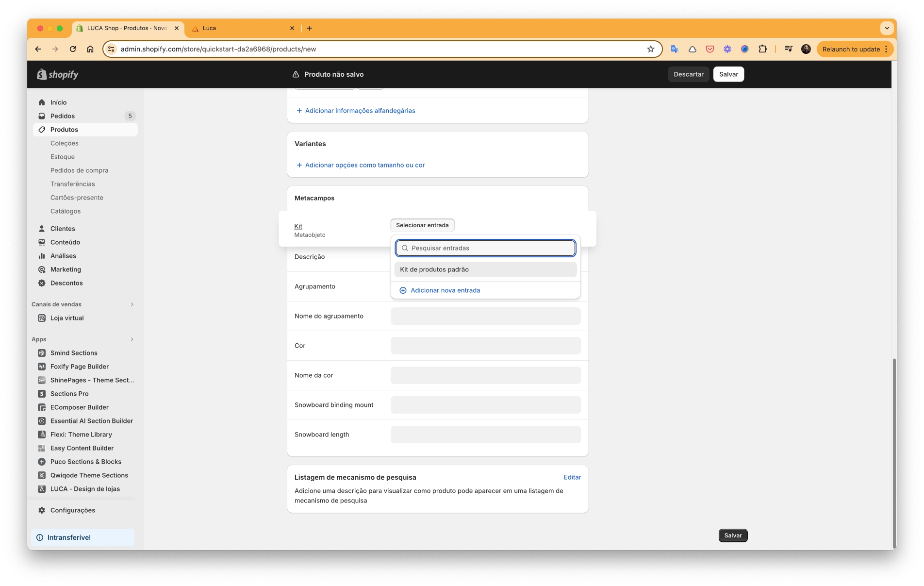Bookmark page with star icon
This screenshot has height=586, width=924.
[x=651, y=49]
